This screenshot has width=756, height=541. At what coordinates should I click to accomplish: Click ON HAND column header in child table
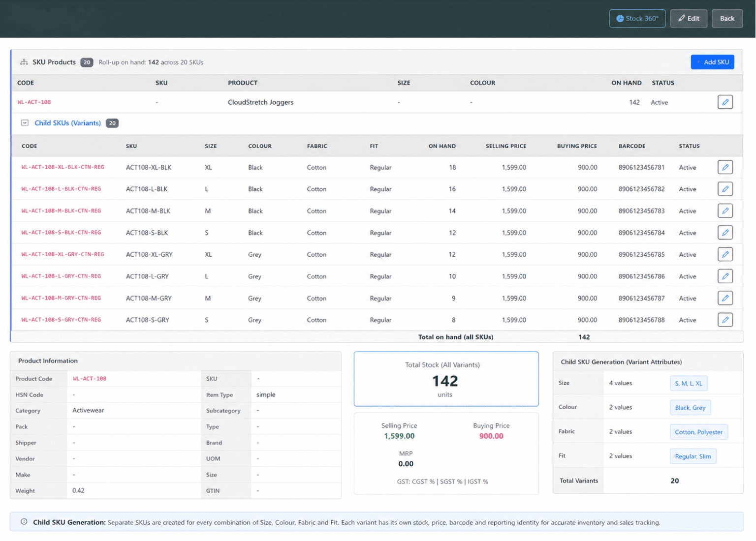(x=442, y=146)
